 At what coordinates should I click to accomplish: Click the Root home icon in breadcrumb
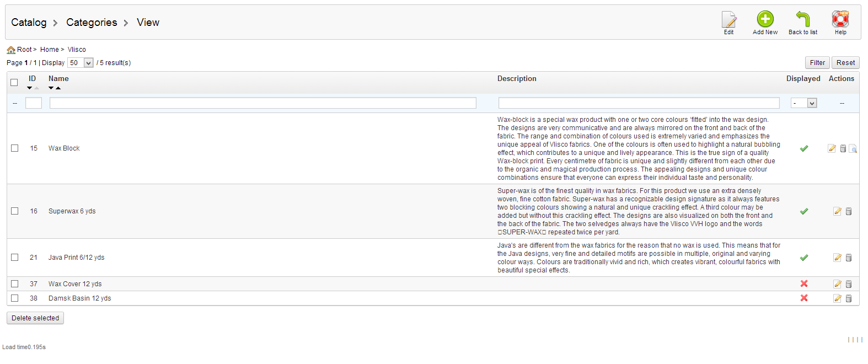coord(11,50)
